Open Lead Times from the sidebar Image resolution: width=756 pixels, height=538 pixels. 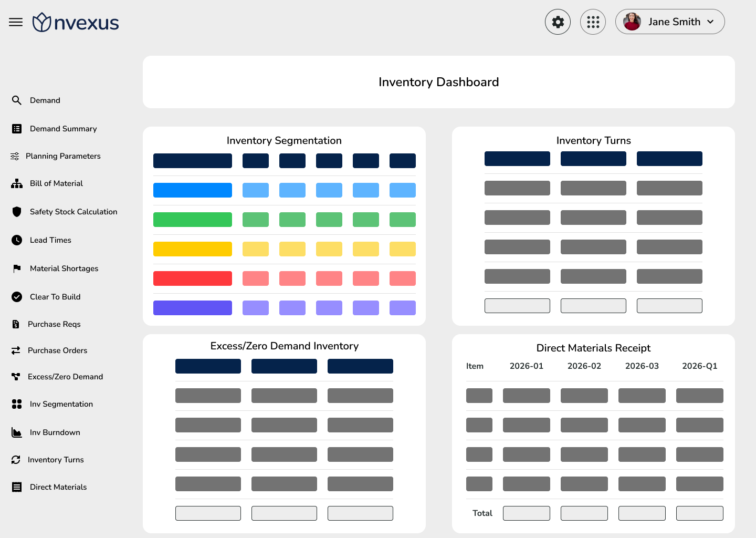click(x=50, y=240)
